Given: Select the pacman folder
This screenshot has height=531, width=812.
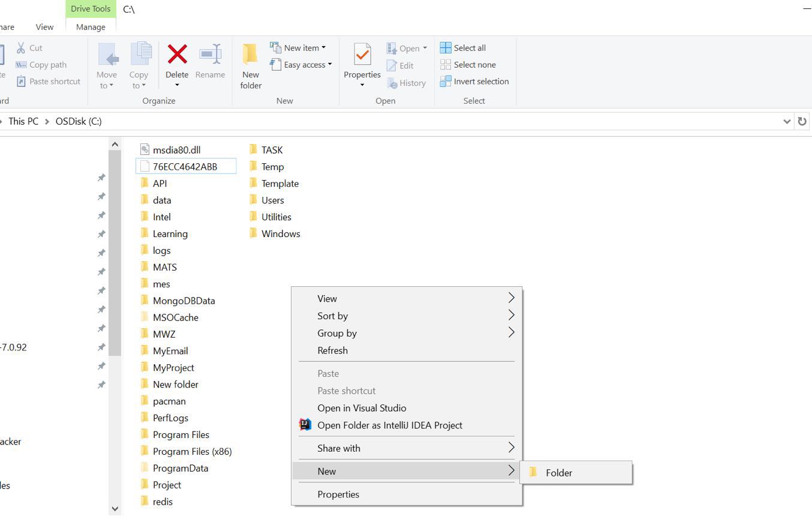Looking at the screenshot, I should (163, 401).
